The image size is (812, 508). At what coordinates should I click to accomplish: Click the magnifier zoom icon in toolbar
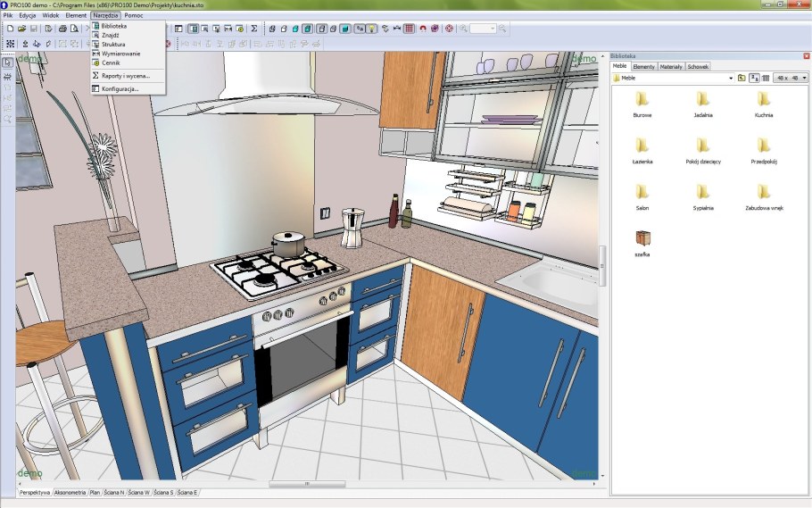(x=464, y=29)
